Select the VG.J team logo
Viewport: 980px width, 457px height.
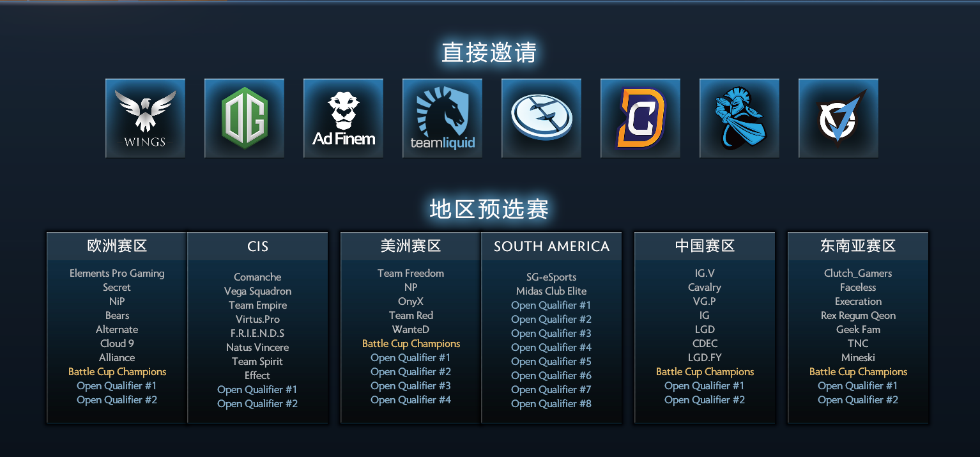pos(838,118)
